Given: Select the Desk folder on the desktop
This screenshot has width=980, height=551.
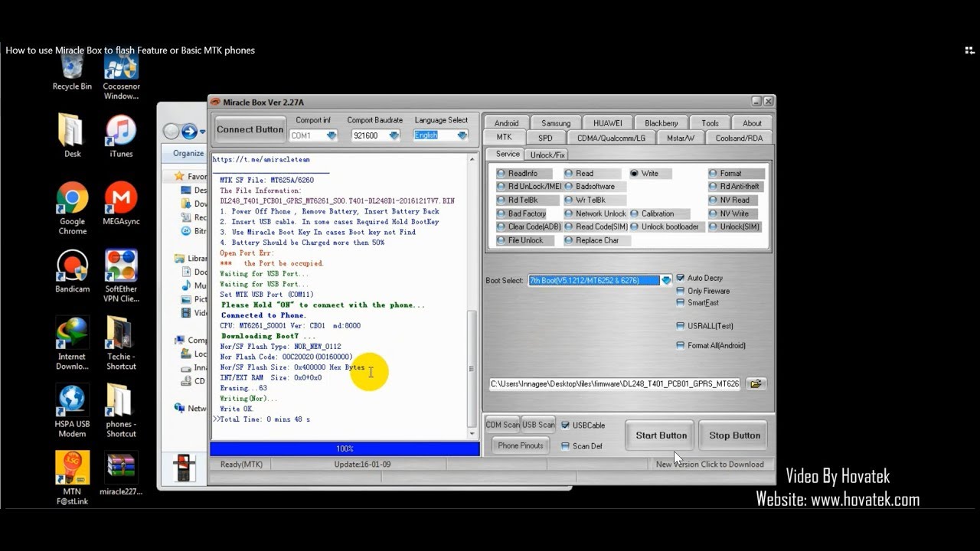Looking at the screenshot, I should pyautogui.click(x=72, y=135).
